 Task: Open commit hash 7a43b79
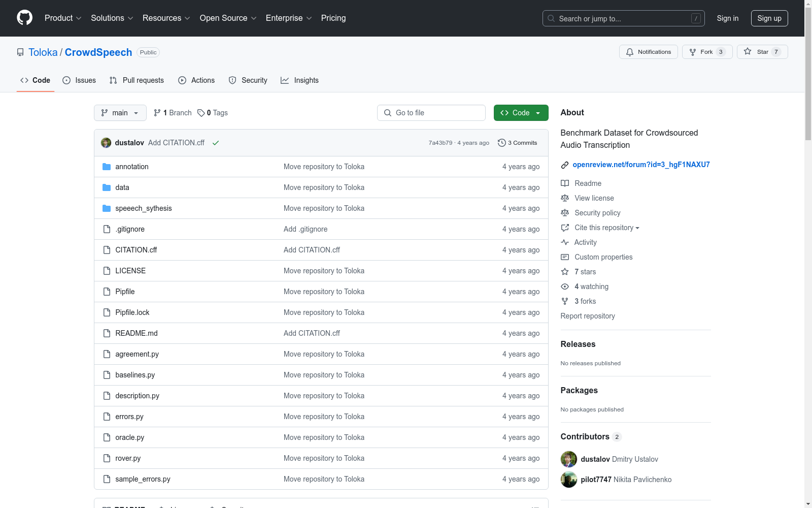tap(440, 143)
